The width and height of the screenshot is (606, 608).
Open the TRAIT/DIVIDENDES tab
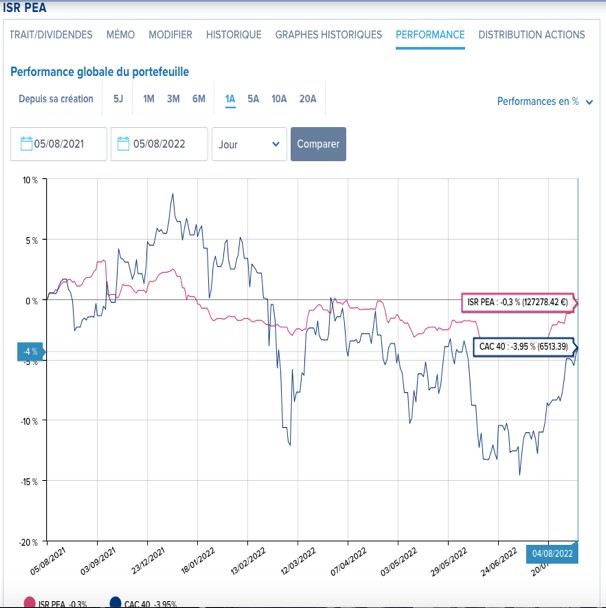point(51,35)
